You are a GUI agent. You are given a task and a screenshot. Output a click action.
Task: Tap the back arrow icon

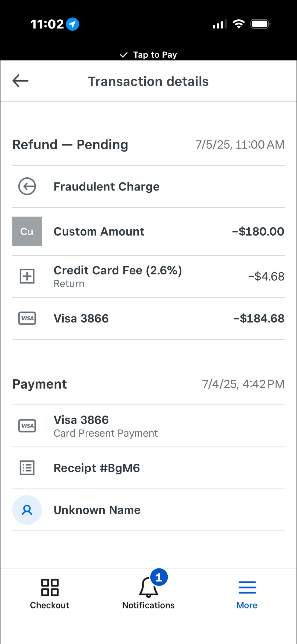tap(20, 81)
